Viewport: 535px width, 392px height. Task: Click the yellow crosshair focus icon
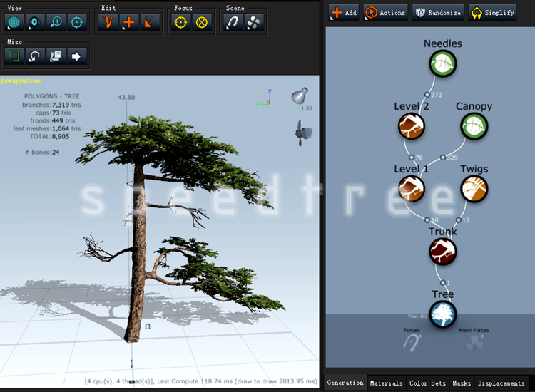click(181, 22)
